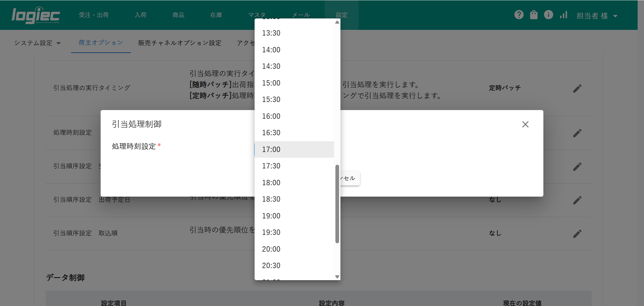Open the 在庫 menu

(x=216, y=15)
